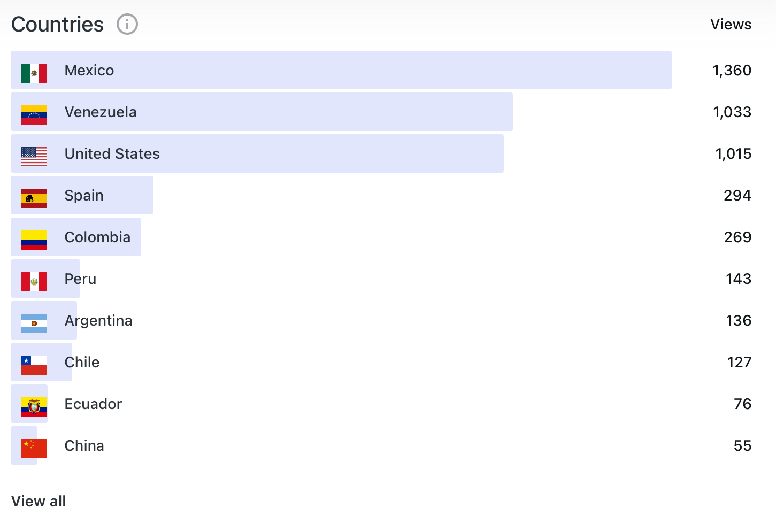Click the info icon beside Countries
776x532 pixels.
coord(127,25)
